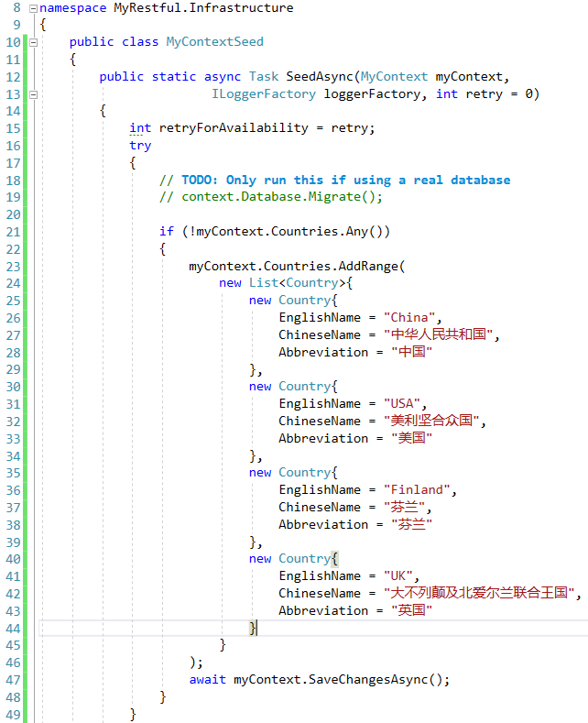Click the TODO comment on line 18

point(335,180)
